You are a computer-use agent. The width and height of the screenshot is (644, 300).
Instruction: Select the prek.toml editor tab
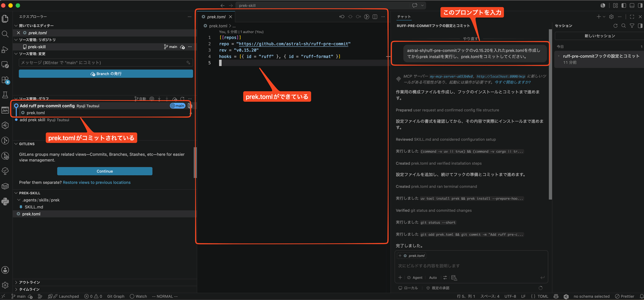point(216,17)
